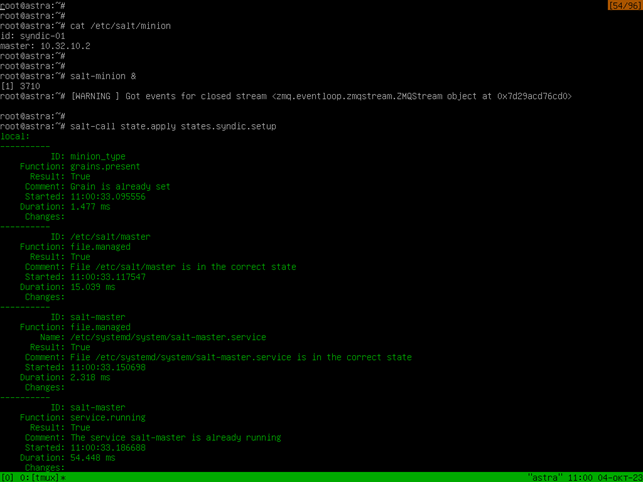Click the WARNING closed stream message
Viewport: 643px width, 482px height.
[320, 96]
